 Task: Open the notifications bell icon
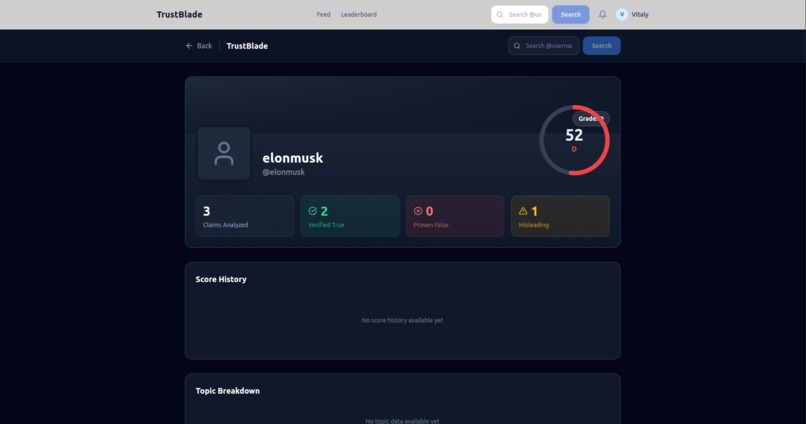coord(602,14)
